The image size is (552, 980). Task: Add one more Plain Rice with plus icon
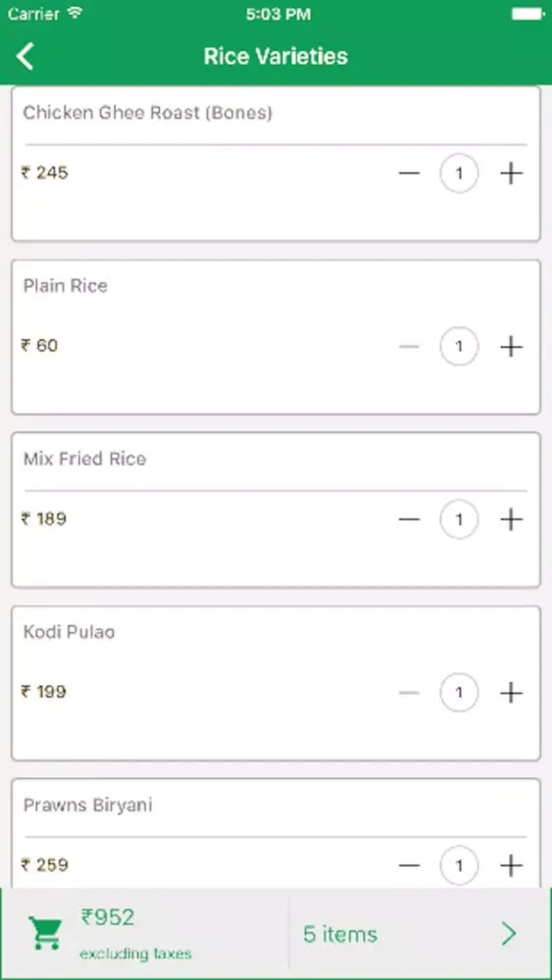pyautogui.click(x=512, y=346)
